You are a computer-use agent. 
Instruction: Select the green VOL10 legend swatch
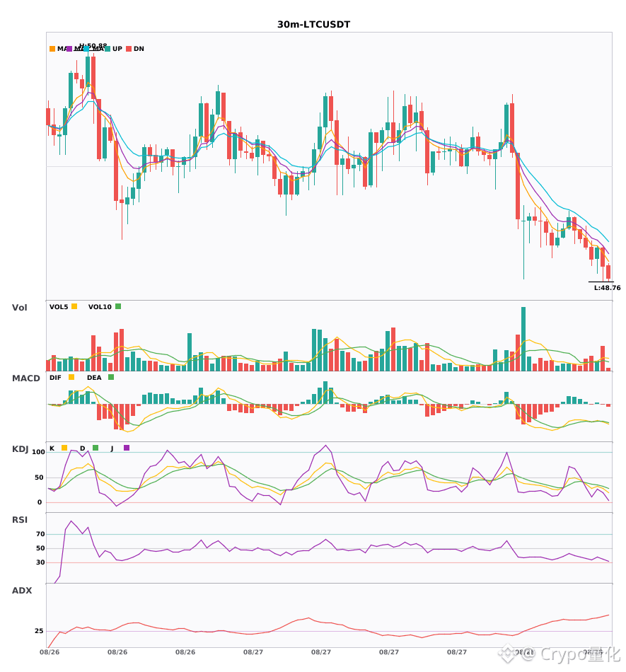click(118, 306)
